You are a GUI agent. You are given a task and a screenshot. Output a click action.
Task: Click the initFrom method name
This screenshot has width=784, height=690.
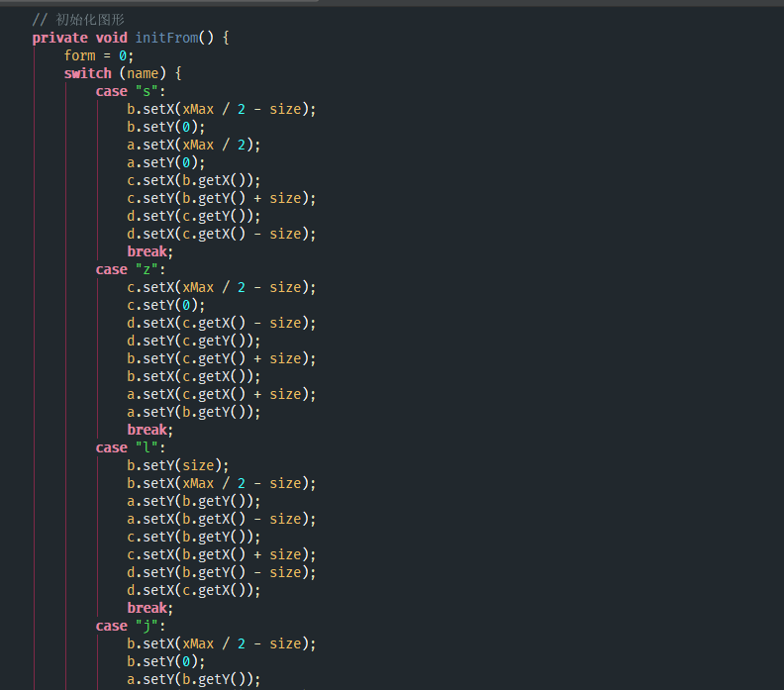tap(167, 38)
